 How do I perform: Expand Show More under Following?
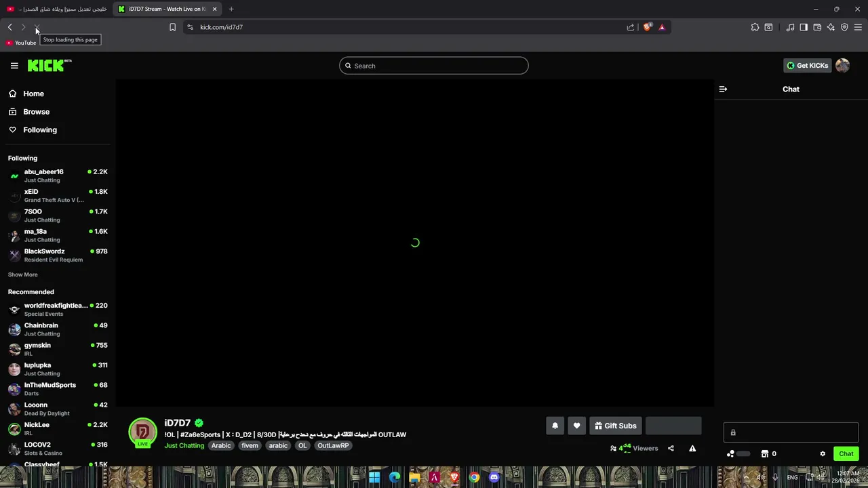click(22, 274)
